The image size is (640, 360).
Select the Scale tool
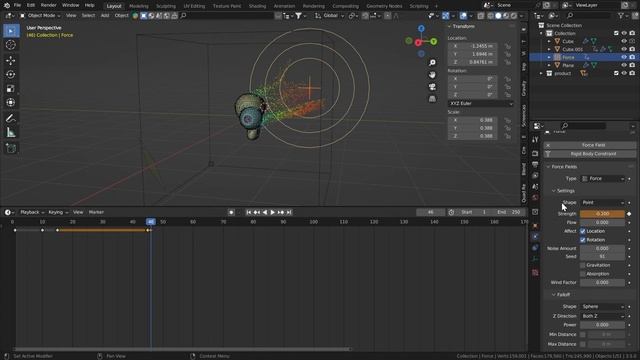pyautogui.click(x=11, y=89)
